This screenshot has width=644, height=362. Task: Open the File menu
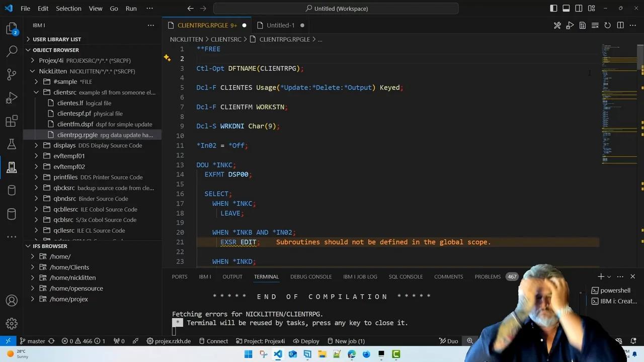click(25, 9)
